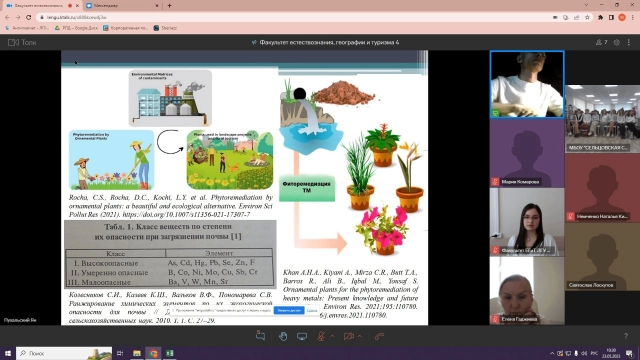Select the Факультет participant video with woman

pos(527,222)
